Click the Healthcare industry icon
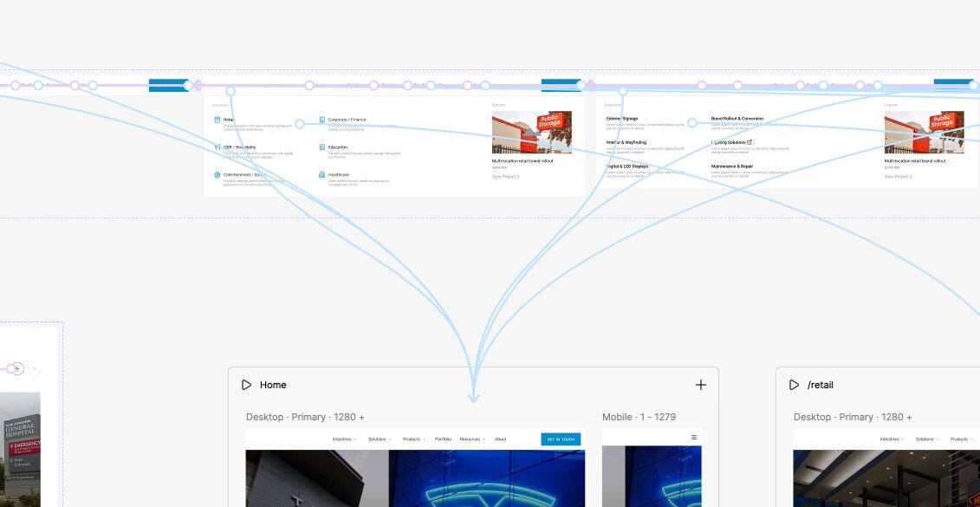Image resolution: width=980 pixels, height=507 pixels. click(321, 174)
